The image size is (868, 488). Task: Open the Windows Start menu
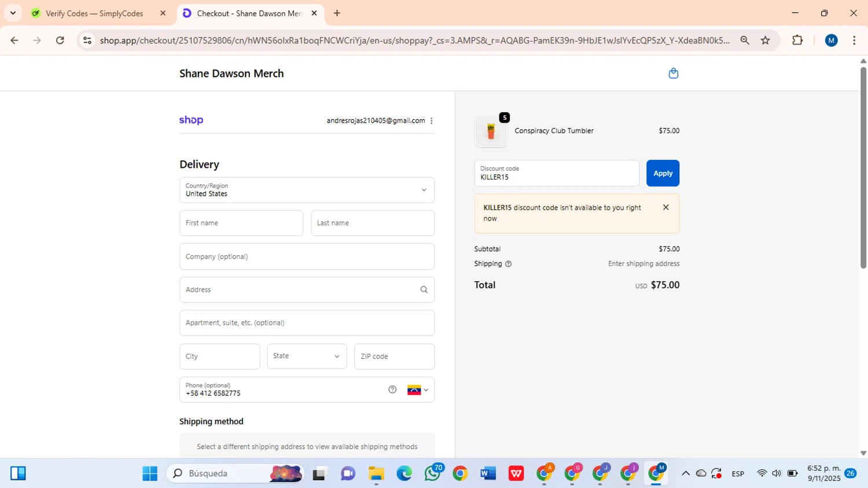[x=150, y=474]
